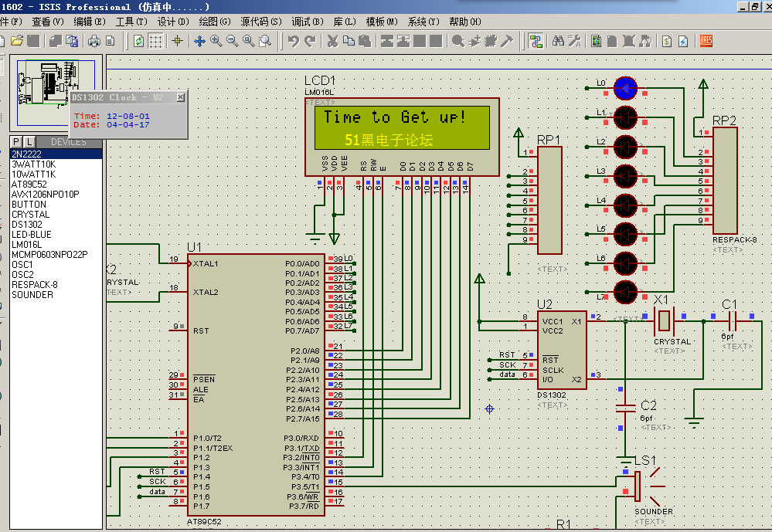Click the LCD1 display component
Screen dimensions: 772x532
click(x=402, y=137)
